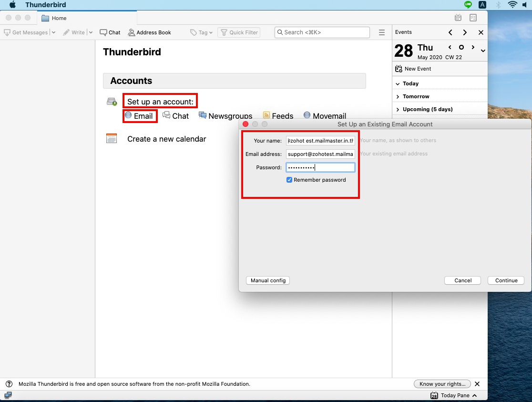Click the Password input field
Viewport: 532px width, 402px height.
pyautogui.click(x=320, y=167)
